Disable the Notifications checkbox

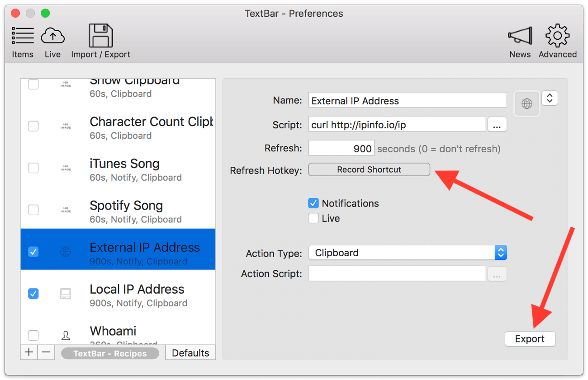click(x=313, y=203)
